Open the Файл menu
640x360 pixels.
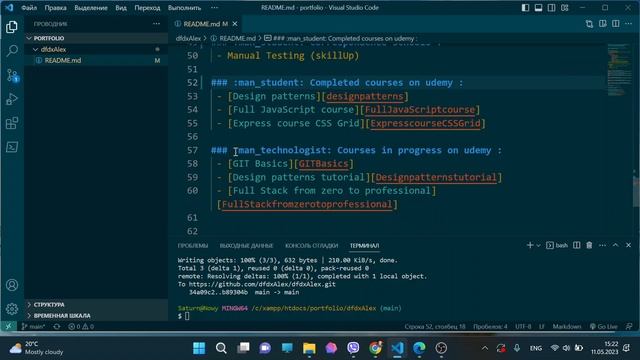click(x=29, y=8)
